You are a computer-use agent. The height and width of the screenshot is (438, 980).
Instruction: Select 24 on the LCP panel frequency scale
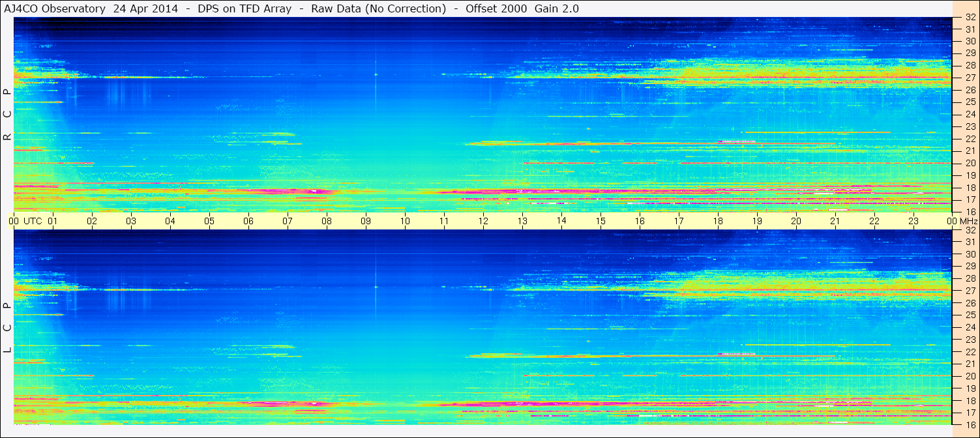tap(970, 327)
